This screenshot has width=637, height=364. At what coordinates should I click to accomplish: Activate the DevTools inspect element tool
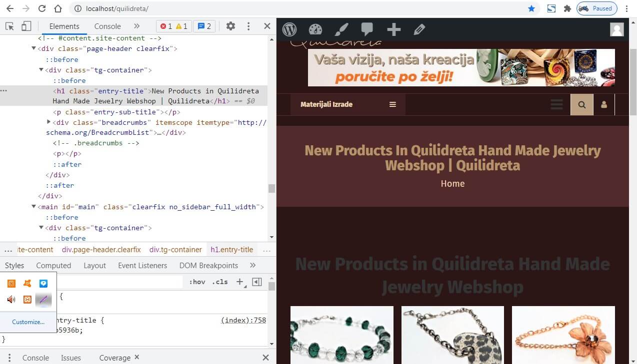[x=9, y=26]
